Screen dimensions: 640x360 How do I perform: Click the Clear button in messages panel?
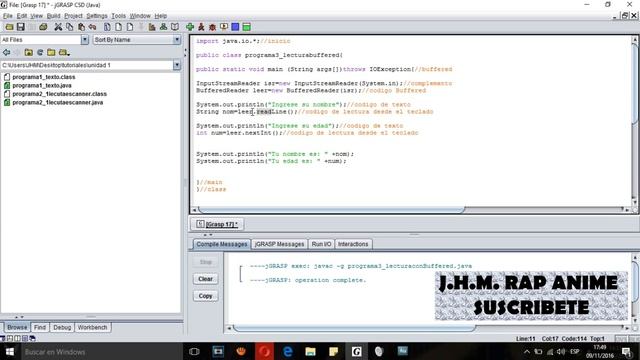pos(206,279)
